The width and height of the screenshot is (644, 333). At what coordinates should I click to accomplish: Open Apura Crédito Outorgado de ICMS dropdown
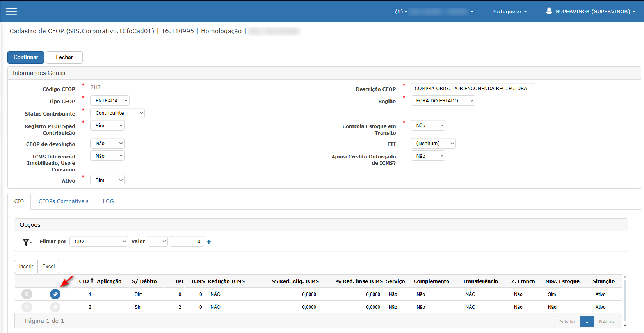(428, 156)
